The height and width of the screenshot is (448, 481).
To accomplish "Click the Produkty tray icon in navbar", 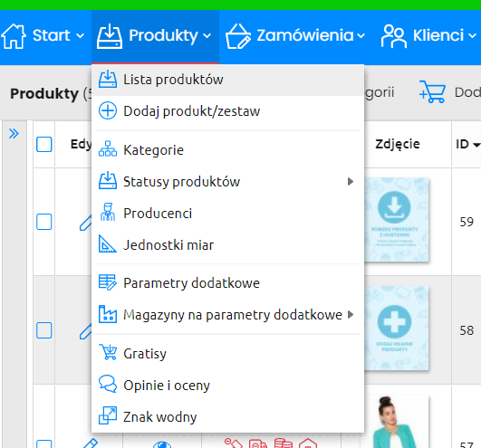I will click(x=110, y=36).
